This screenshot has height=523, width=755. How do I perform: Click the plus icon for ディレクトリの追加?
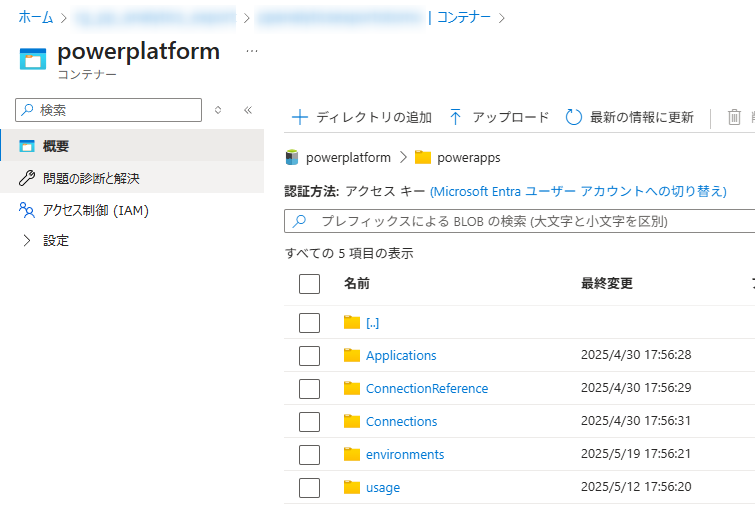pyautogui.click(x=300, y=117)
